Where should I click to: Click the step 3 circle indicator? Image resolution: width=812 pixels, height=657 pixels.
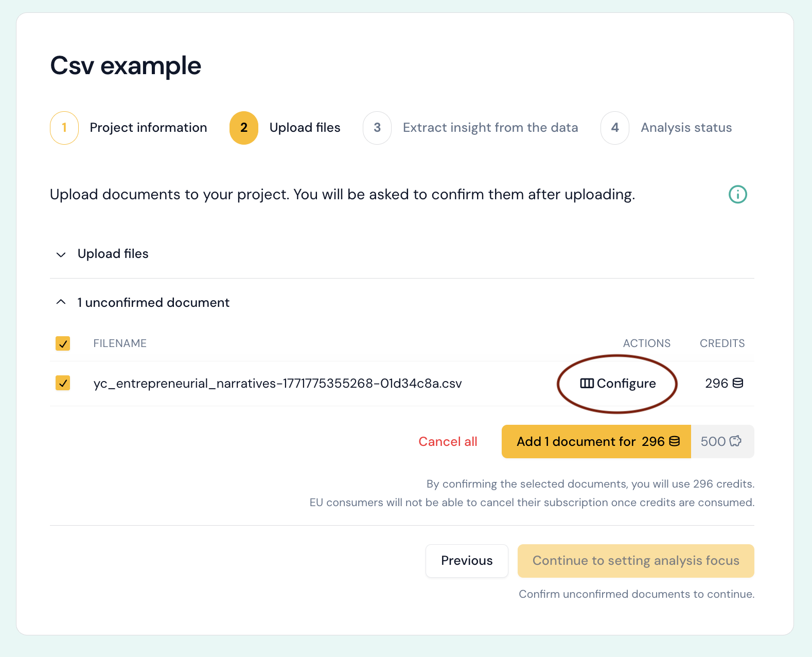[377, 128]
